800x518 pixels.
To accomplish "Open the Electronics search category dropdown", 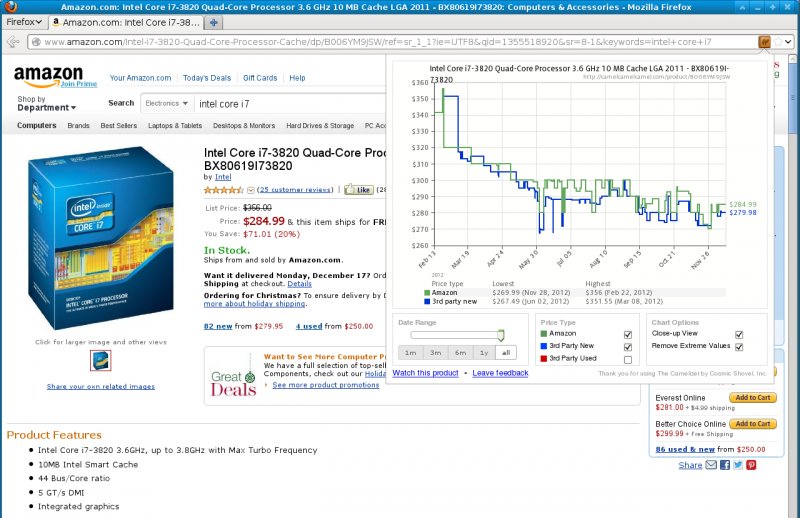I will pos(166,103).
